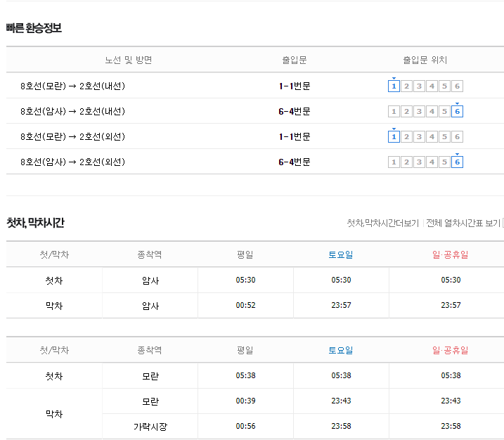Open the 전체 열차시간표 보기 link
504x440 pixels.
(463, 223)
